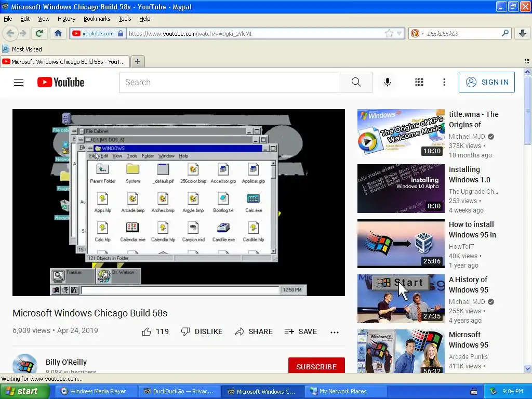Open the DuckDuckGo search engine selector
This screenshot has height=399, width=532.
click(x=417, y=33)
